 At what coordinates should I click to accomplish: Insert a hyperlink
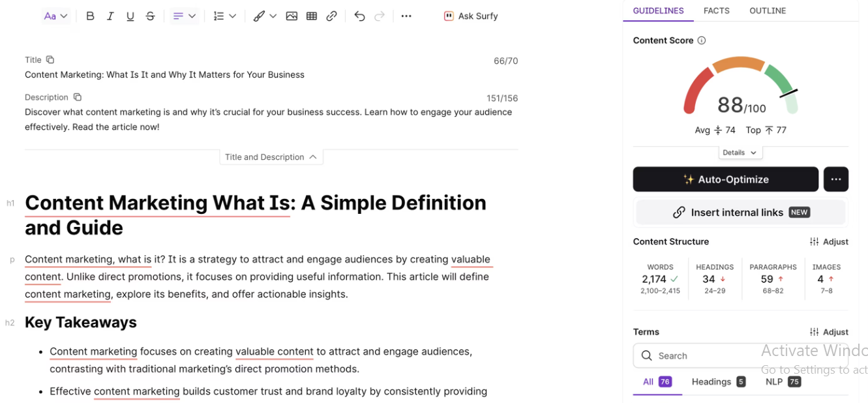pos(331,16)
